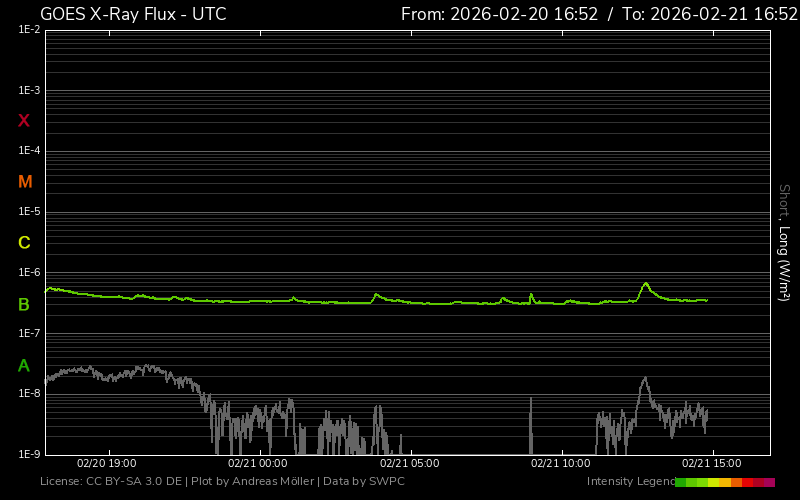Select the green B flare class label
The width and height of the screenshot is (800, 500).
pyautogui.click(x=24, y=304)
